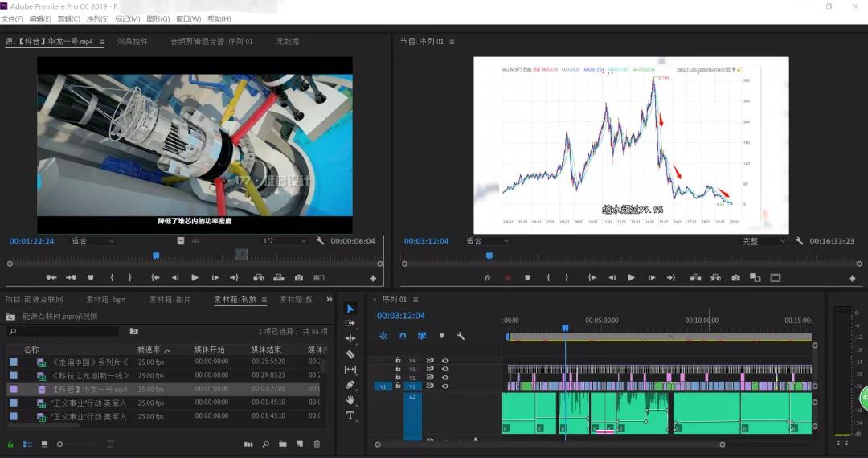Open Source monitor settings wrench
This screenshot has width=868, height=458.
click(x=320, y=241)
